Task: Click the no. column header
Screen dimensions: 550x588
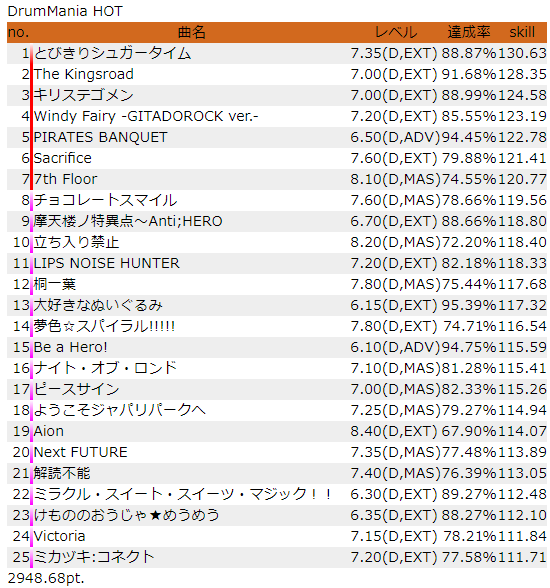Action: [18, 32]
